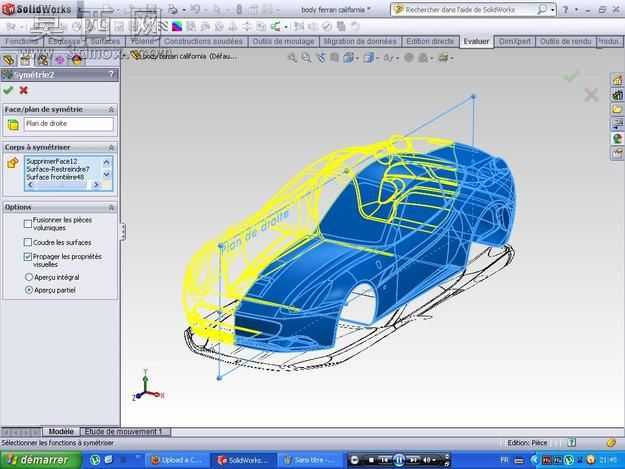Confirm the symétrie2 feature with green checkmark
The width and height of the screenshot is (625, 469).
(8, 90)
